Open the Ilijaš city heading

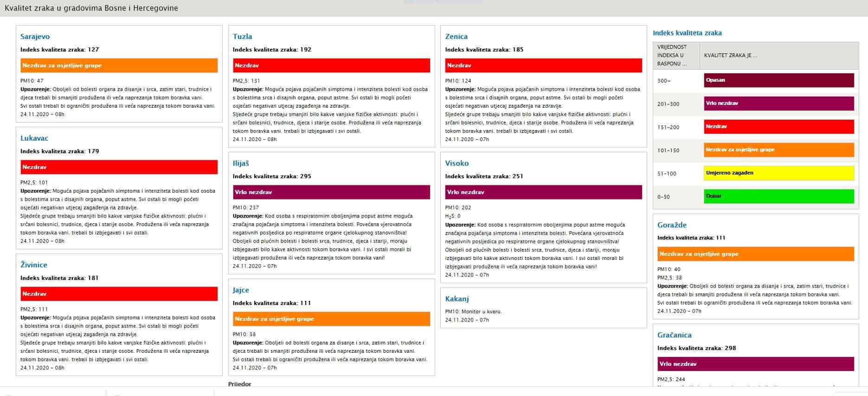tap(241, 163)
